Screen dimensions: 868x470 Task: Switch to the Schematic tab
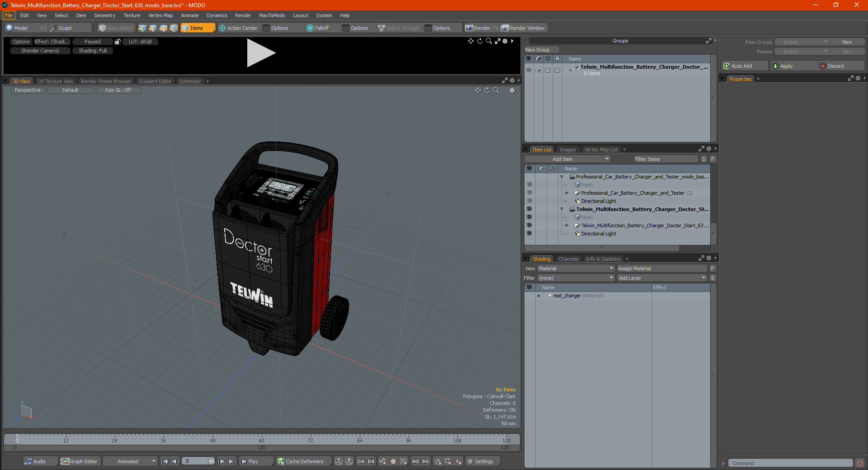click(190, 81)
